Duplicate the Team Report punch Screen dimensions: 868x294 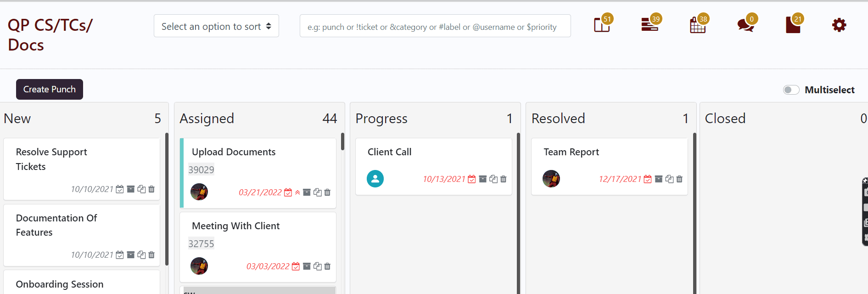[x=669, y=179]
